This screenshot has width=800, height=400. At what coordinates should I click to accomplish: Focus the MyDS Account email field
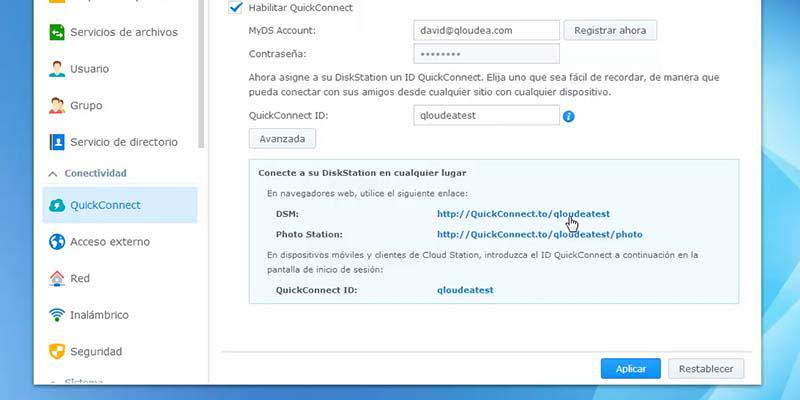486,31
